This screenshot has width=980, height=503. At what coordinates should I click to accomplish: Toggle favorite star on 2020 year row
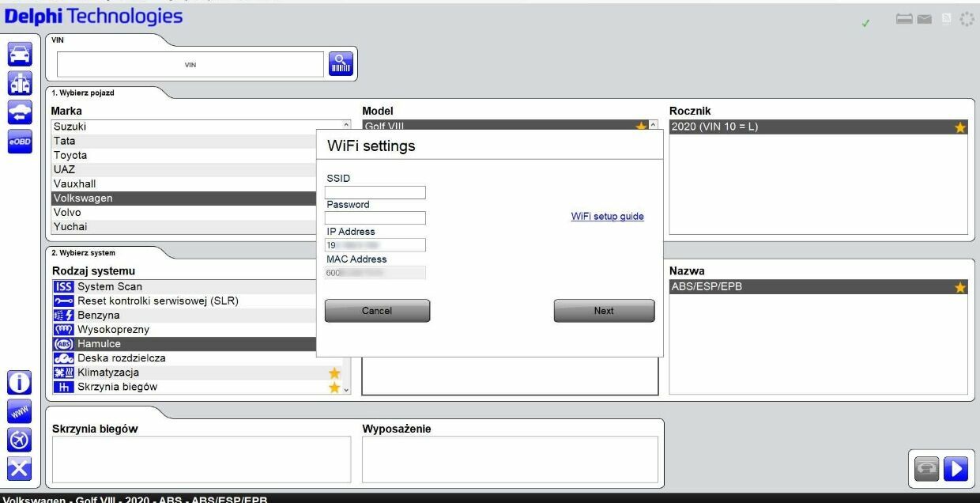pyautogui.click(x=960, y=127)
